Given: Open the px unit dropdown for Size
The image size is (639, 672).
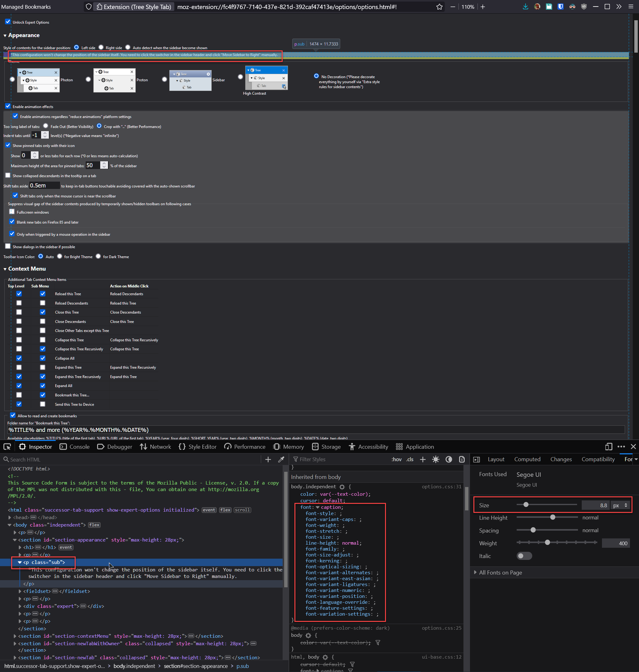Looking at the screenshot, I should click(x=620, y=505).
